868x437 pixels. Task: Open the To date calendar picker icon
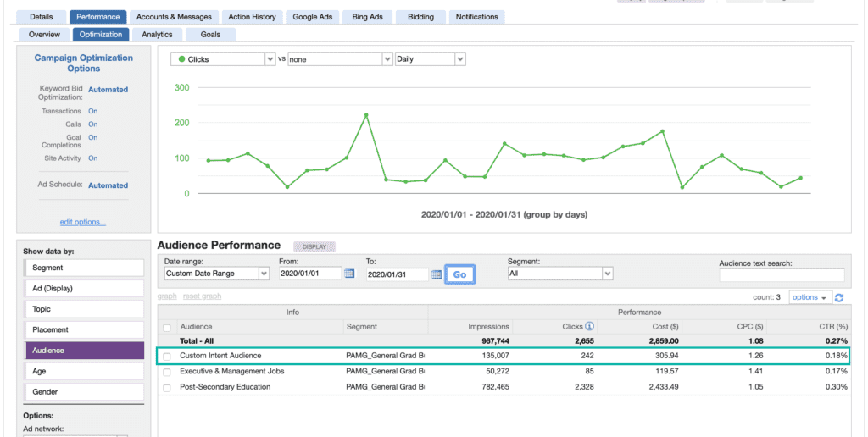437,274
